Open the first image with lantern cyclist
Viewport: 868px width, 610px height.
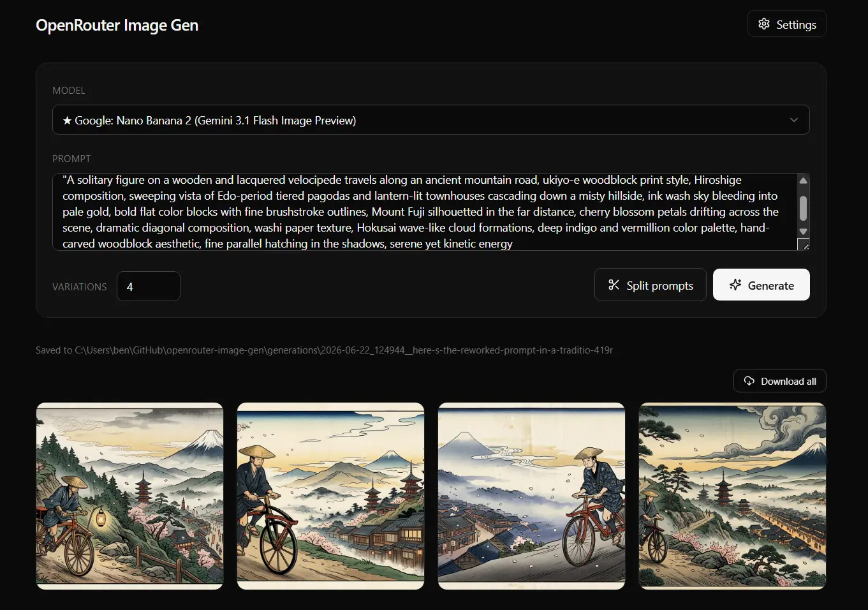point(130,496)
